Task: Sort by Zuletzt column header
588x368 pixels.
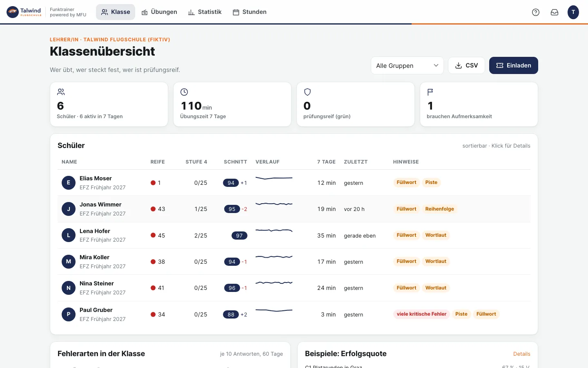Action: pos(356,162)
